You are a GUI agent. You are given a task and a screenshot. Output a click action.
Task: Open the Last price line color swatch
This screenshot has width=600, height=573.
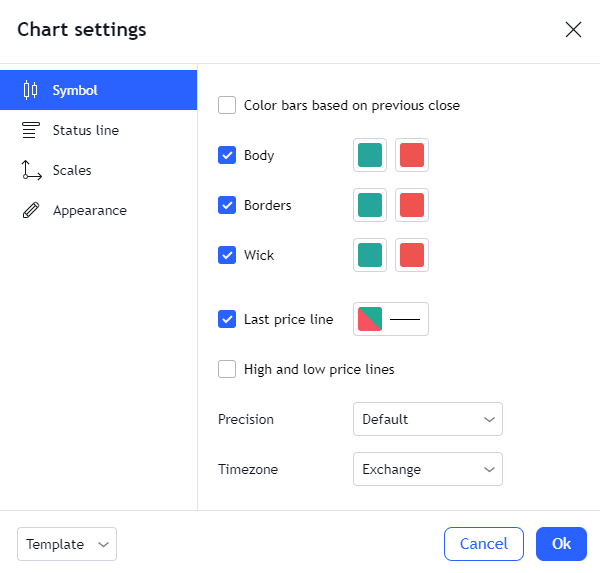[x=370, y=319]
